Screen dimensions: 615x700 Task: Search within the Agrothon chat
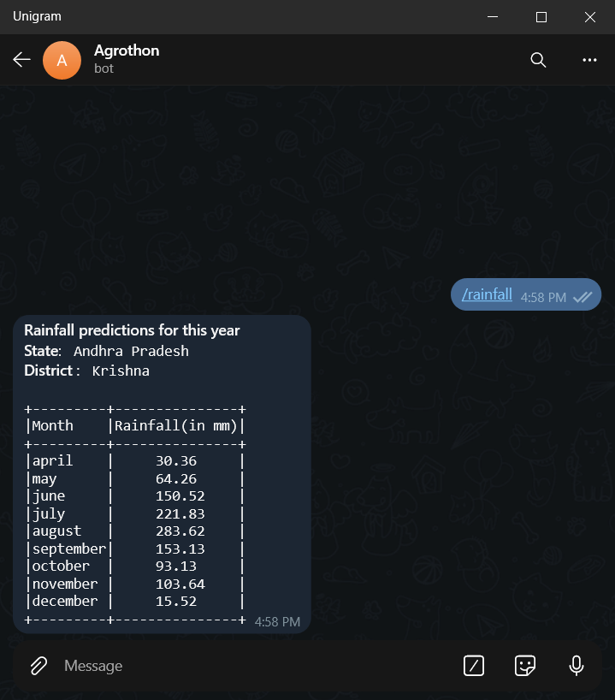[538, 59]
